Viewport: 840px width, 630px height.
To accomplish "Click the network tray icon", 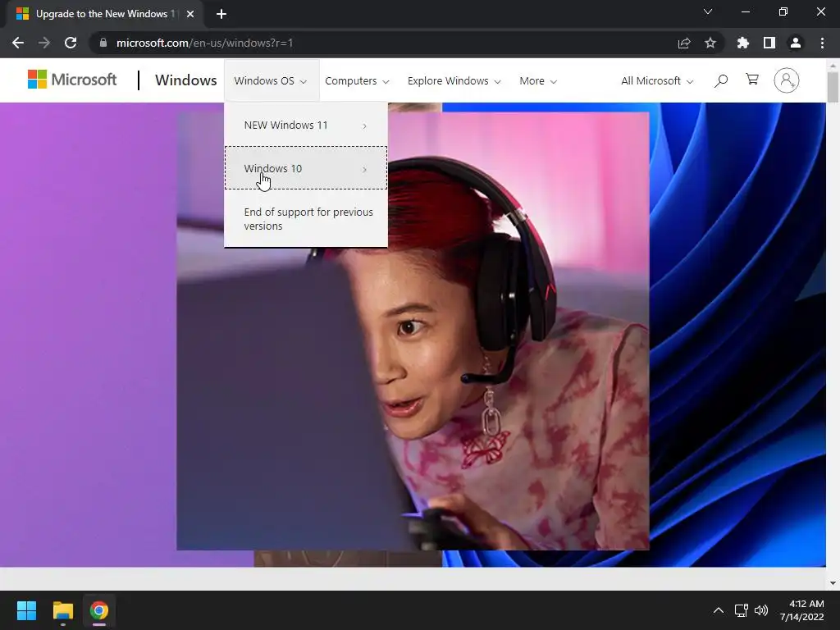I will pos(742,610).
